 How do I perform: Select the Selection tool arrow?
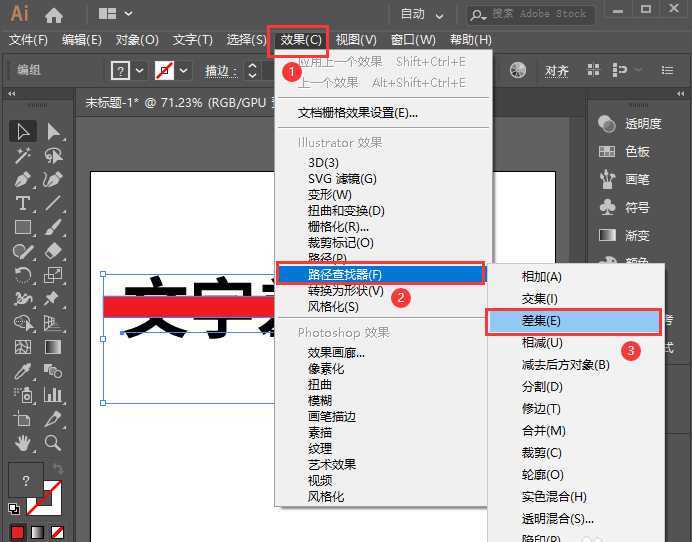pyautogui.click(x=22, y=131)
